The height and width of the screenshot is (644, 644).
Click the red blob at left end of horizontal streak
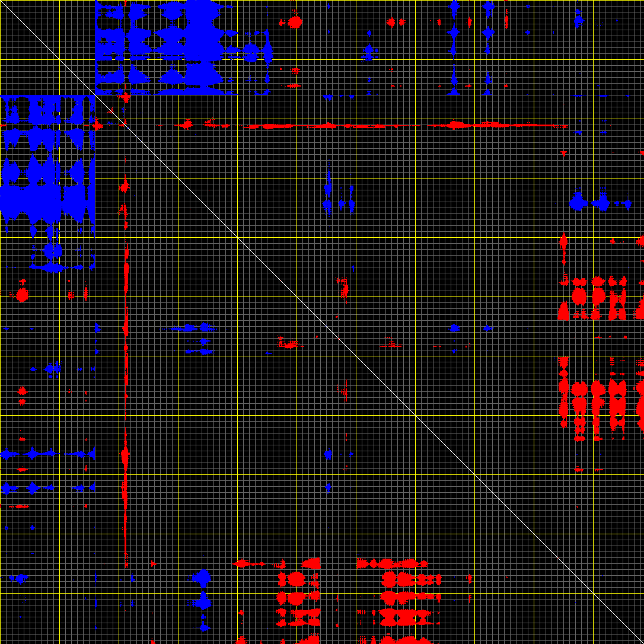point(97,125)
